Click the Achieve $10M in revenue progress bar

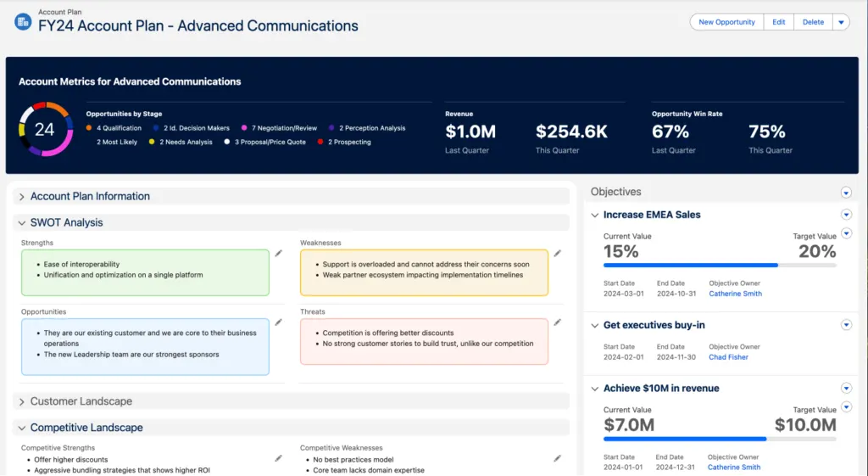[720, 439]
